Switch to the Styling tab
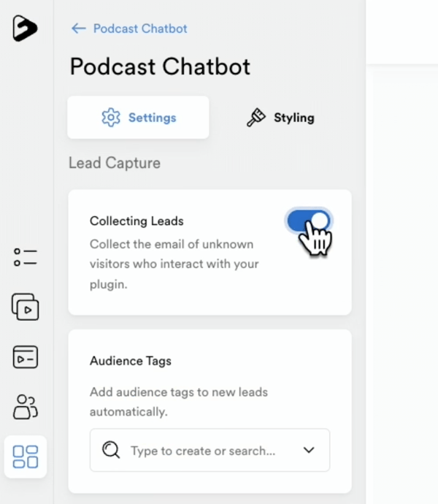438x504 pixels. 280,118
